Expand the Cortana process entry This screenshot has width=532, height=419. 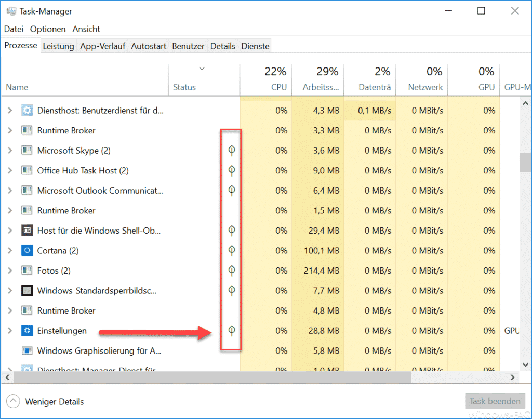pyautogui.click(x=10, y=250)
